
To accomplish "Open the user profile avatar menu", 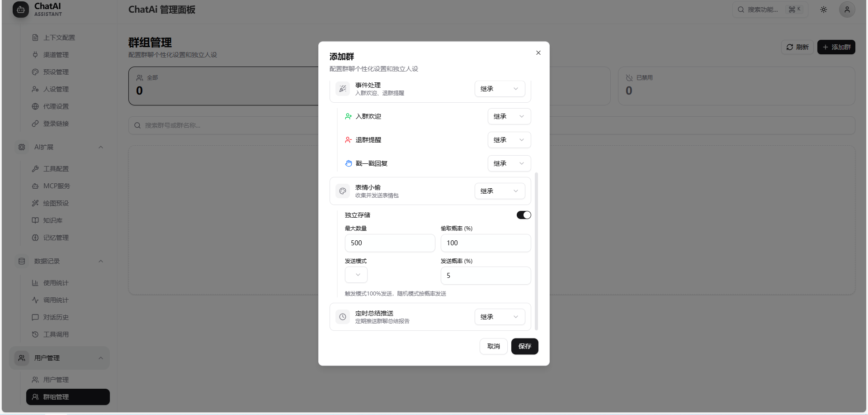I will [x=847, y=9].
